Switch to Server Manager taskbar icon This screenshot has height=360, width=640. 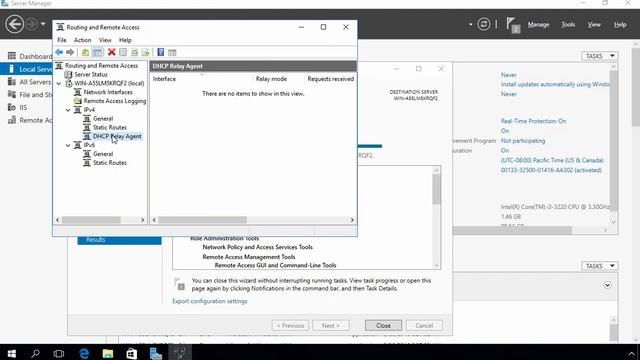(x=156, y=353)
